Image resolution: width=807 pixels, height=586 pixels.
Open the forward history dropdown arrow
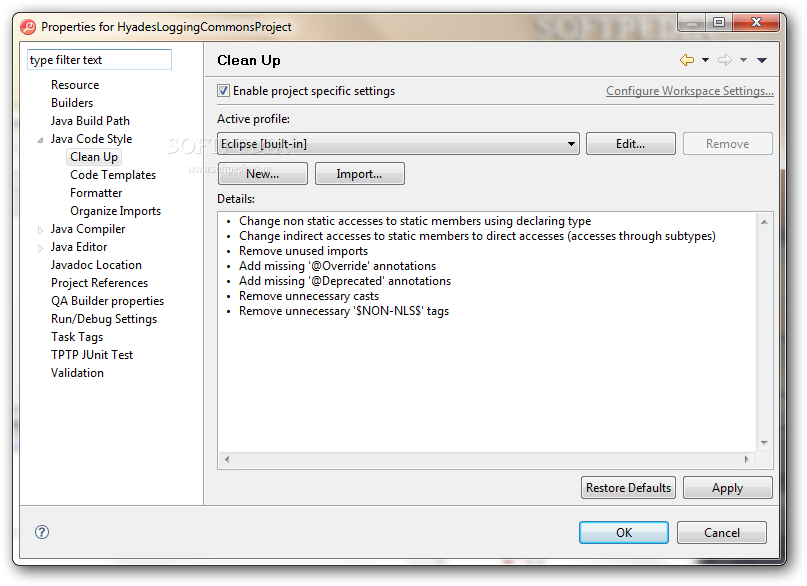(744, 60)
